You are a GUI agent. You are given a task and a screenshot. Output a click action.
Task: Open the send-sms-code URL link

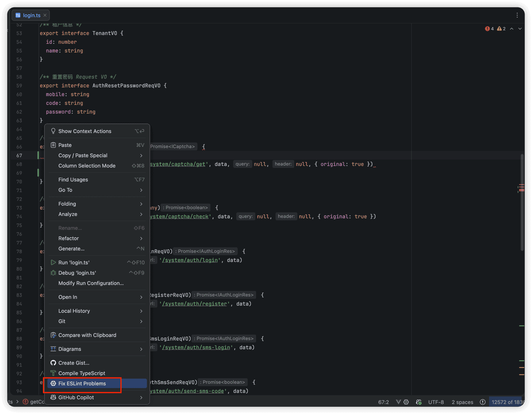(x=187, y=391)
